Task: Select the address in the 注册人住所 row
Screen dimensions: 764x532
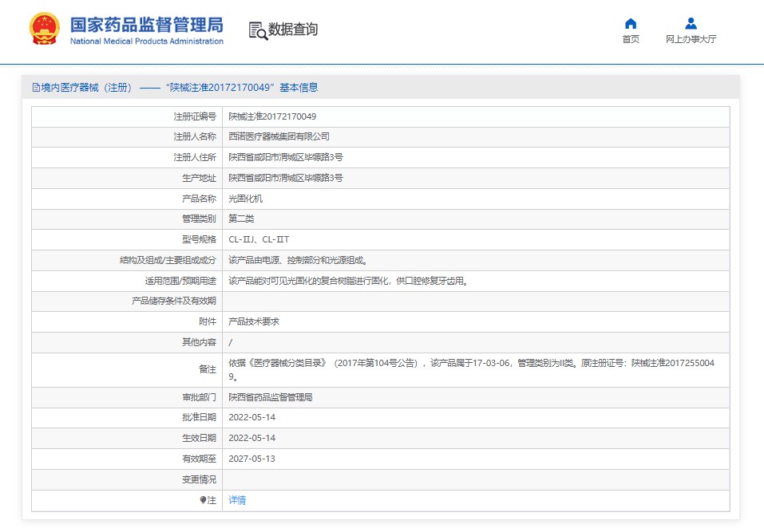Action: click(286, 157)
